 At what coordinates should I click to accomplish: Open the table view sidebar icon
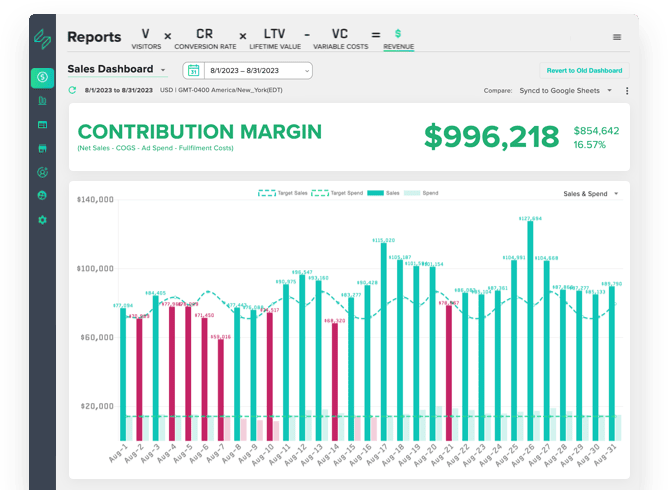[42, 125]
